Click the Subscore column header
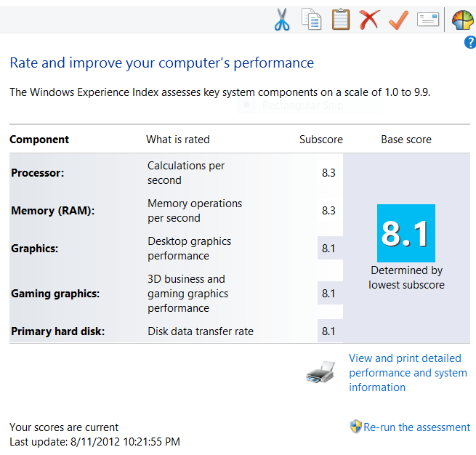This screenshot has height=455, width=476. point(321,140)
